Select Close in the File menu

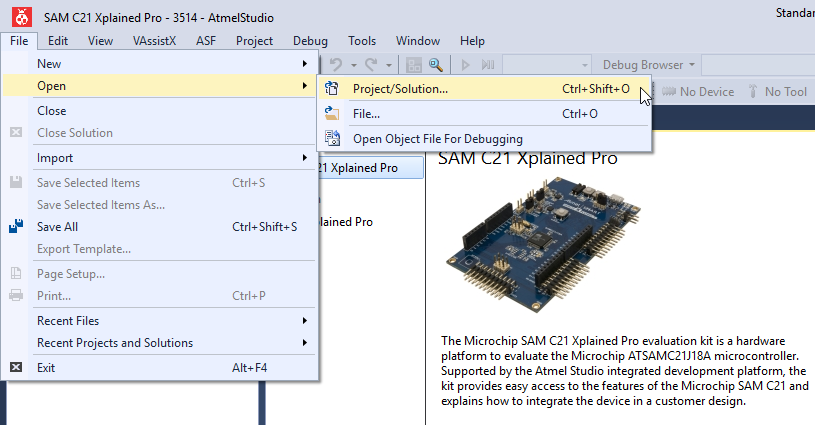pos(159,111)
